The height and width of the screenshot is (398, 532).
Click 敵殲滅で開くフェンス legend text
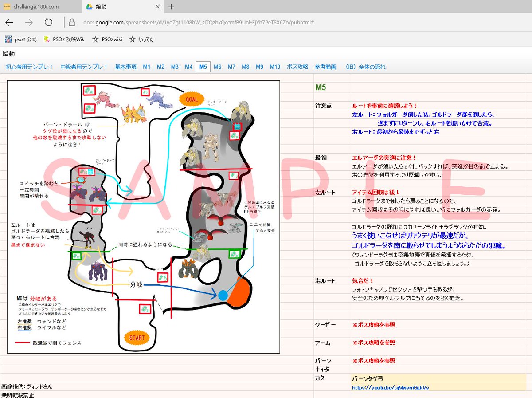pyautogui.click(x=57, y=343)
